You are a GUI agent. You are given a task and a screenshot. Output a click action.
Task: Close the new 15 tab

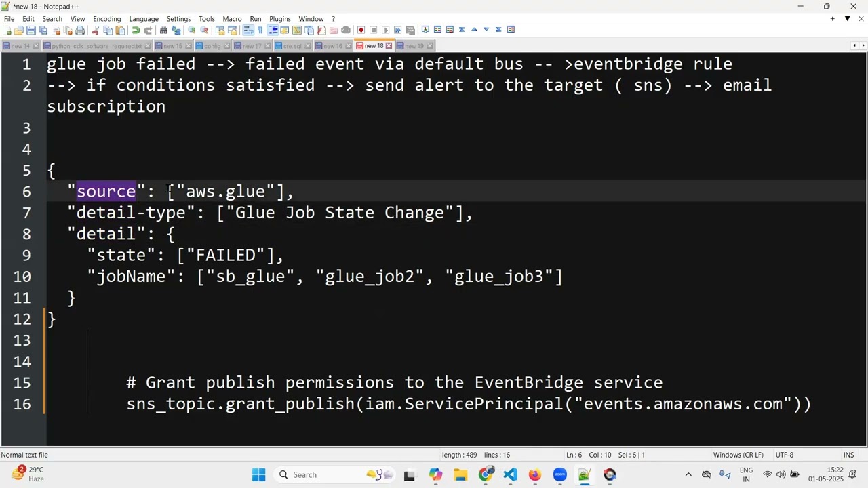pyautogui.click(x=188, y=46)
